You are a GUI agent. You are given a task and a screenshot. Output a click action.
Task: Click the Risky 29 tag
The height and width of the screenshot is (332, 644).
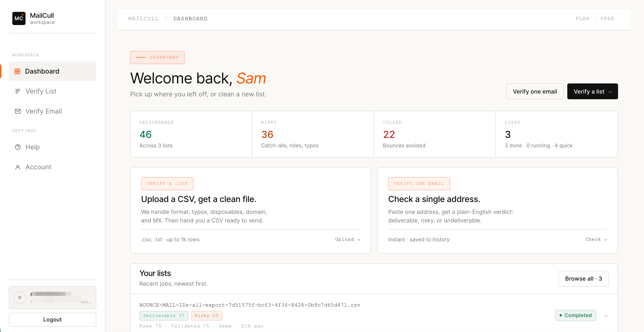pos(206,316)
